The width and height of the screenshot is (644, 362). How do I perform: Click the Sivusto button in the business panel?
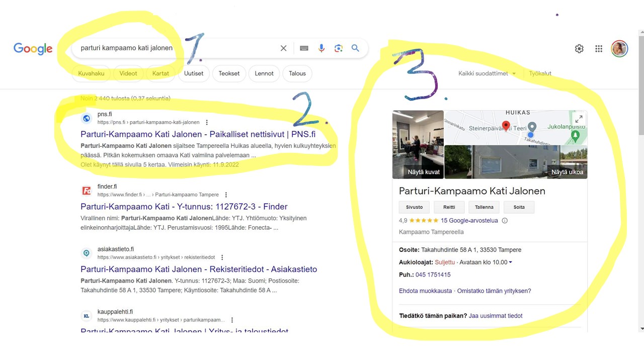click(414, 207)
